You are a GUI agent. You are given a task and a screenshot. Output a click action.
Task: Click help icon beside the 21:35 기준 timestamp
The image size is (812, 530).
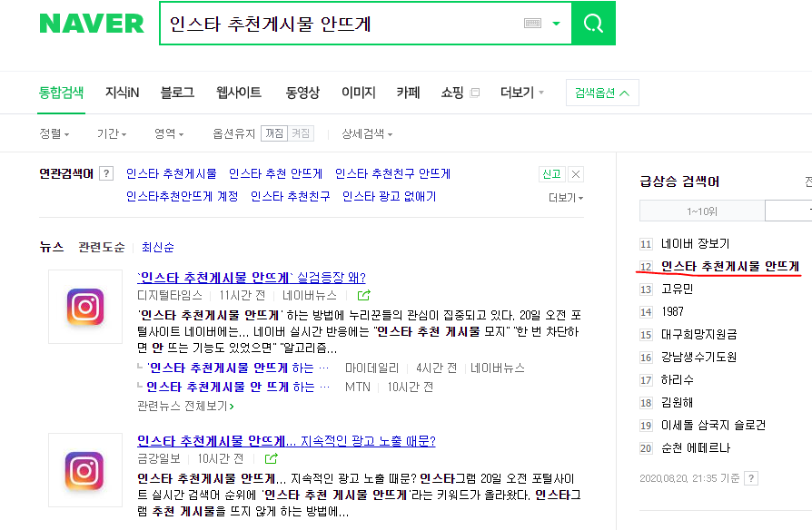pos(751,478)
